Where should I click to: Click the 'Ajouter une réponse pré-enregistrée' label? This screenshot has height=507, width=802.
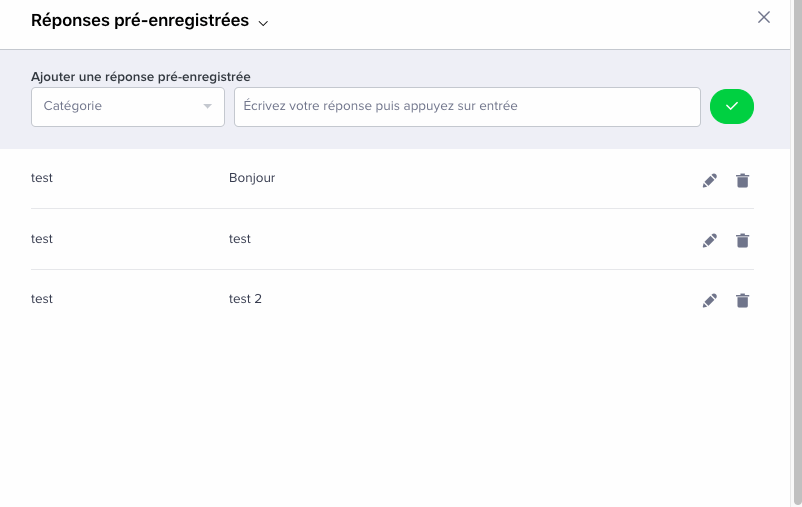click(141, 77)
